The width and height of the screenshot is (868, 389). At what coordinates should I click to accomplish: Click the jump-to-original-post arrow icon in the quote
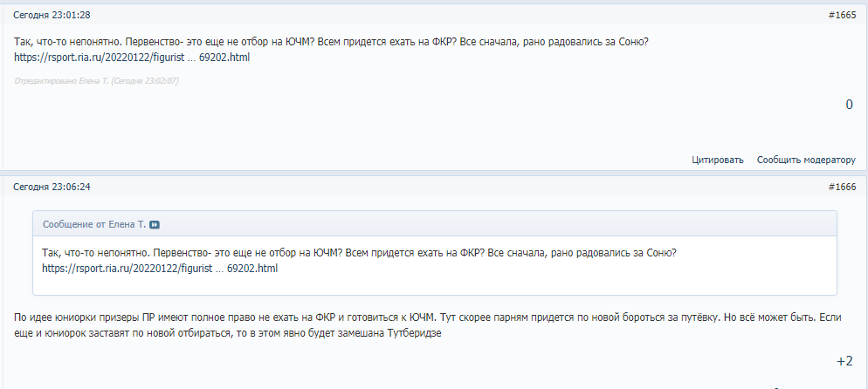click(155, 225)
